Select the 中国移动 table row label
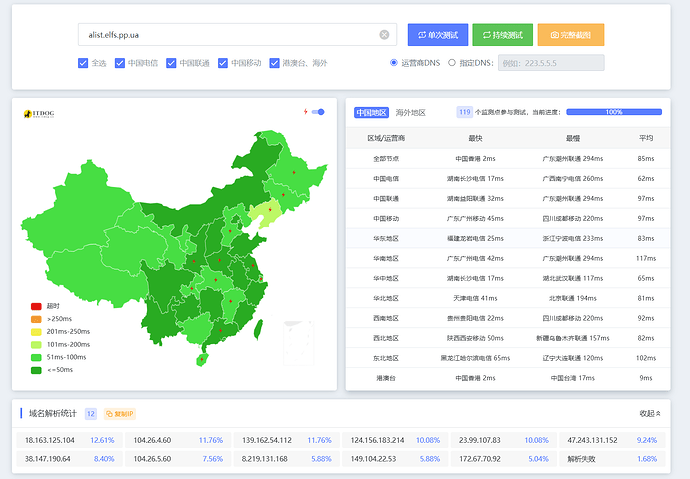This screenshot has width=690, height=479. click(x=386, y=218)
